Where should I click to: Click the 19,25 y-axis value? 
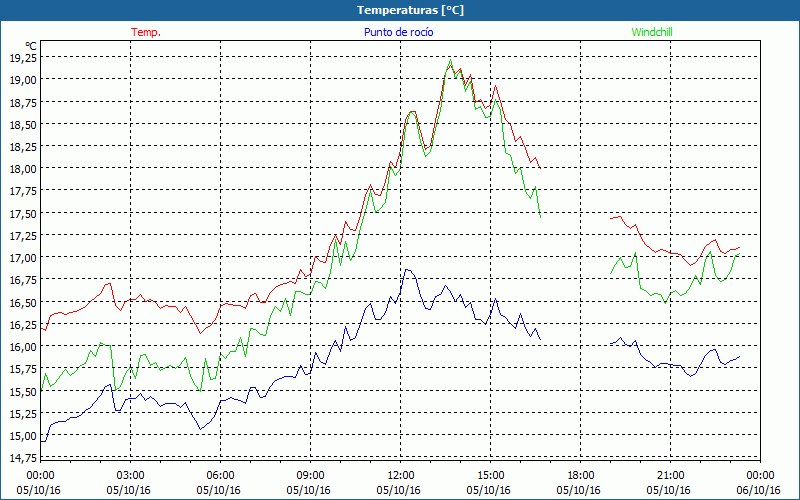[x=23, y=58]
